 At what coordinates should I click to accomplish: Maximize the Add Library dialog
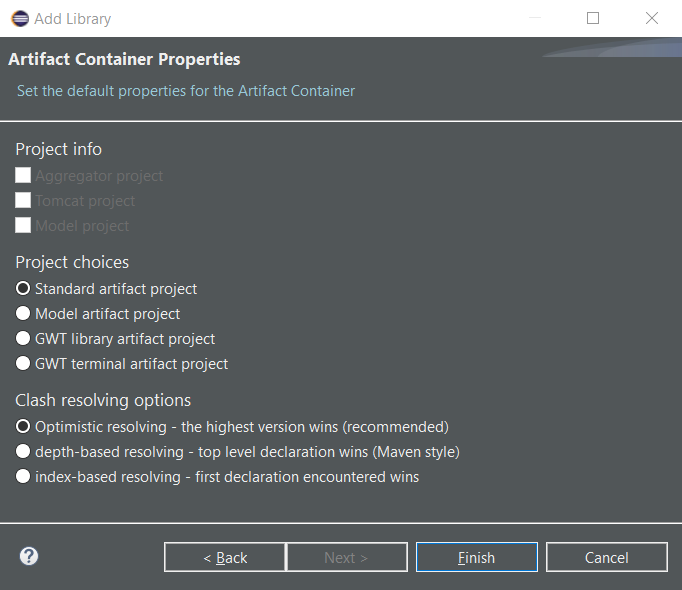[x=593, y=18]
